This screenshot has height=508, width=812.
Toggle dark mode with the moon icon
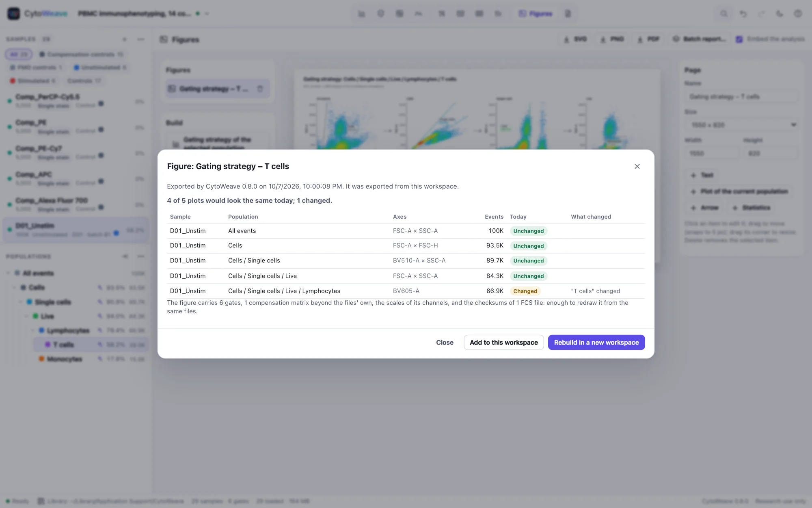(x=780, y=13)
